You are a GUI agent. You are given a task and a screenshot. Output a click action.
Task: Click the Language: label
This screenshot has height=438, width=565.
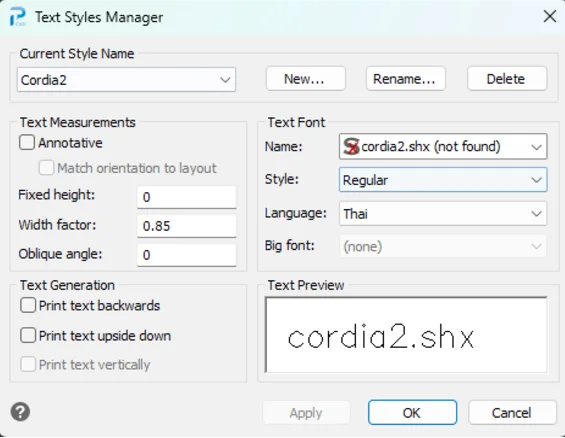[x=295, y=213]
